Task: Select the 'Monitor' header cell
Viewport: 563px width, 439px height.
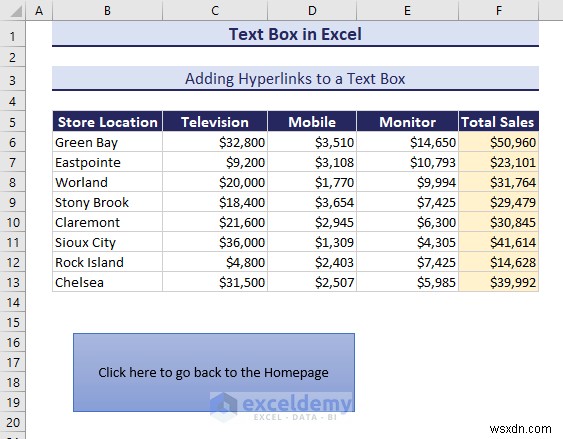Action: click(408, 121)
